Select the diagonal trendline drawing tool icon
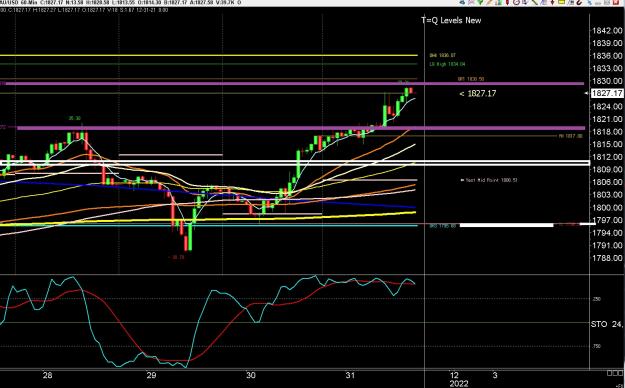The image size is (625, 388). click(535, 2)
